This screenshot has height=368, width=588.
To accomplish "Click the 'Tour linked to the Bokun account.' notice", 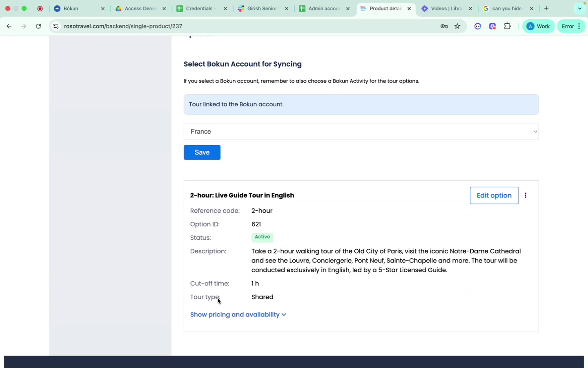I will point(361,105).
